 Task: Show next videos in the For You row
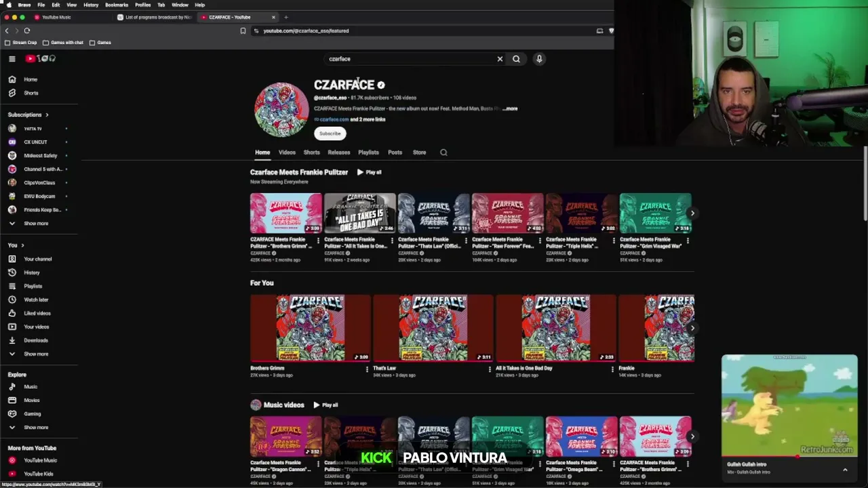point(692,328)
